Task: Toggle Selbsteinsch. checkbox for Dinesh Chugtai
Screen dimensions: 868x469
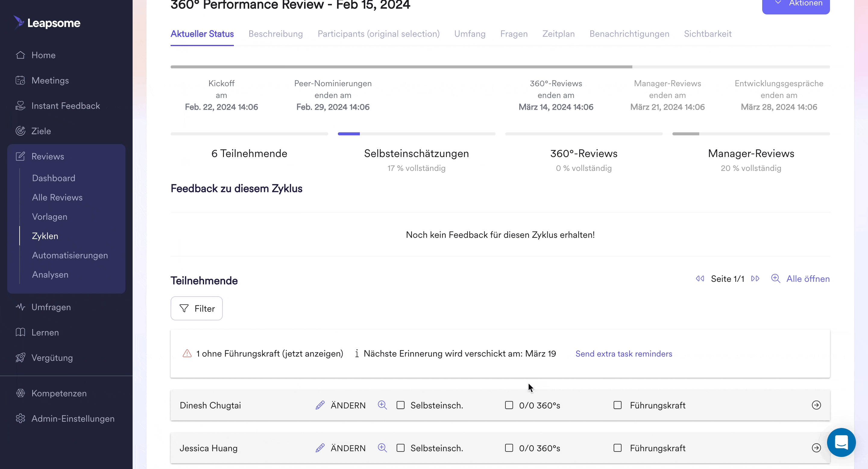Action: [400, 405]
